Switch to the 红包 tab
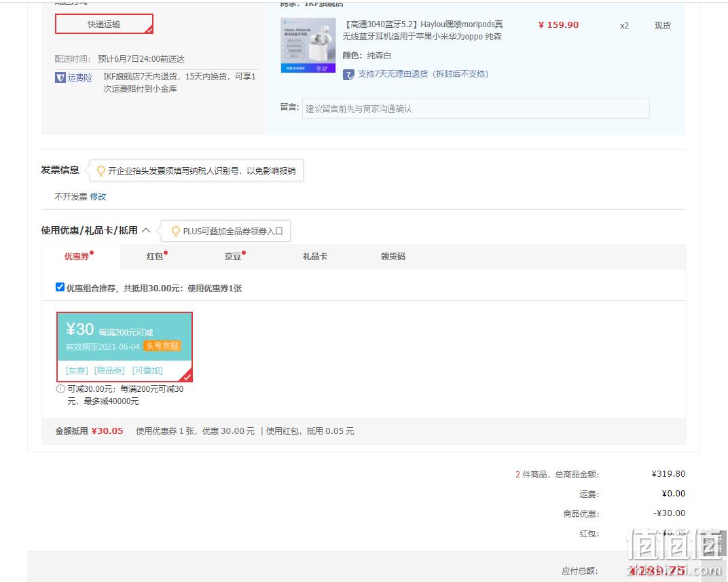This screenshot has height=582, width=728. tap(155, 256)
